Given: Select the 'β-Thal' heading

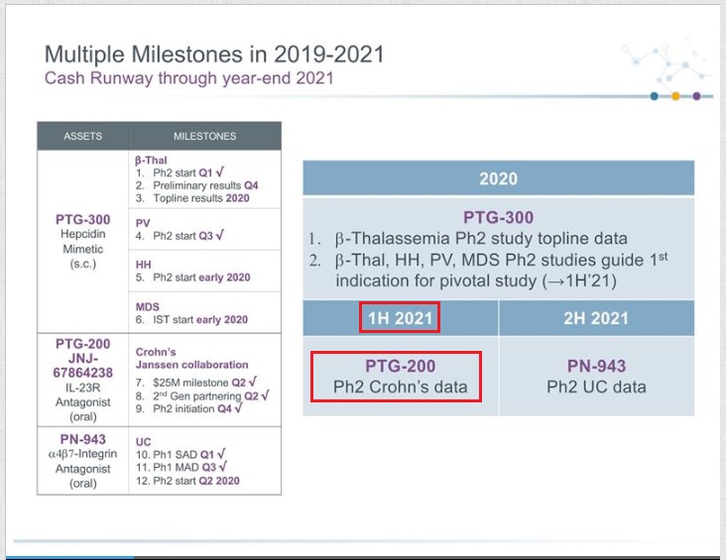Looking at the screenshot, I should click(151, 161).
